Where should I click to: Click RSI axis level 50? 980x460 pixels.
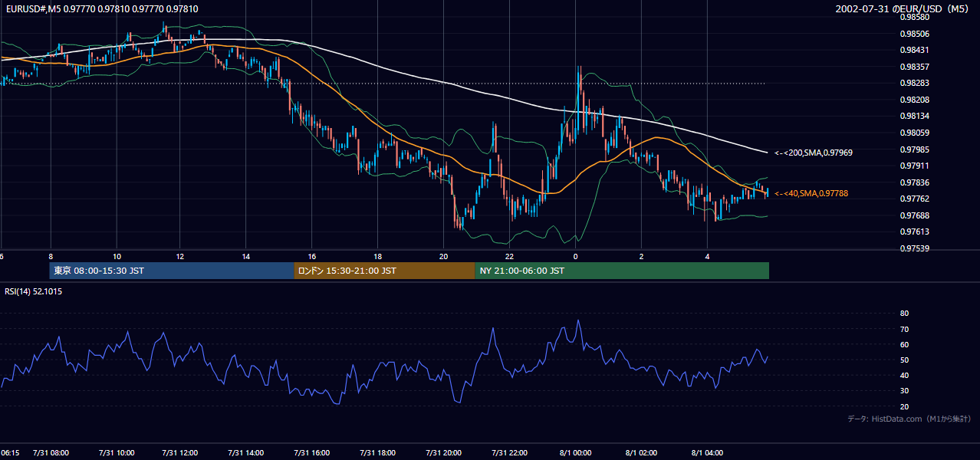[904, 360]
